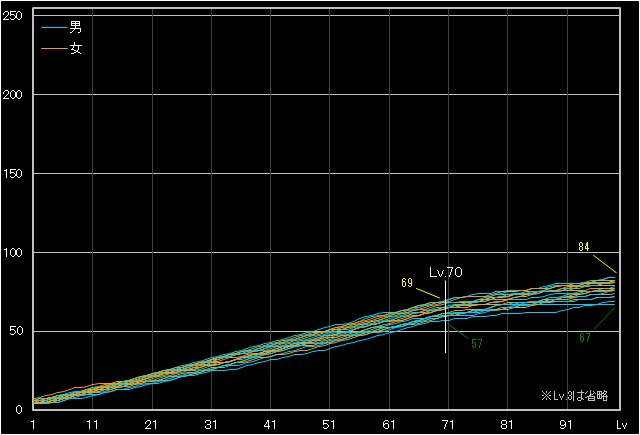Click the blue 男 legend line swatch
This screenshot has height=435, width=640.
(54, 28)
